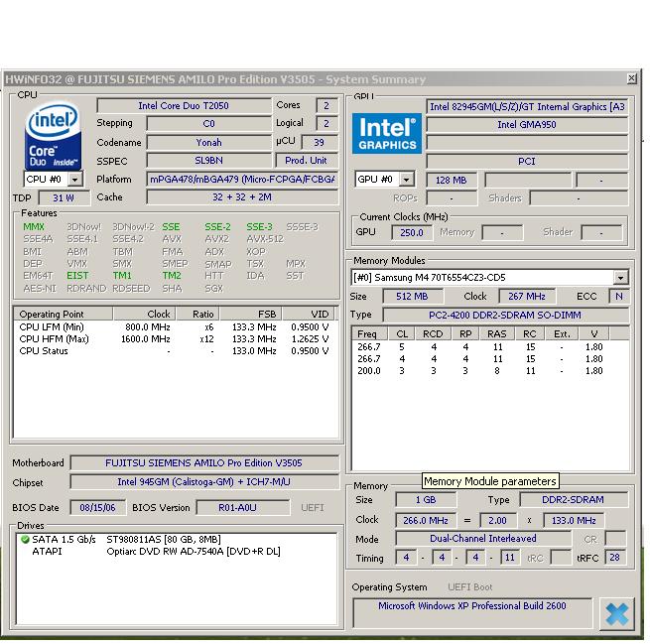Click the RAS column header
Screen dimensions: 650x644
tap(496, 333)
